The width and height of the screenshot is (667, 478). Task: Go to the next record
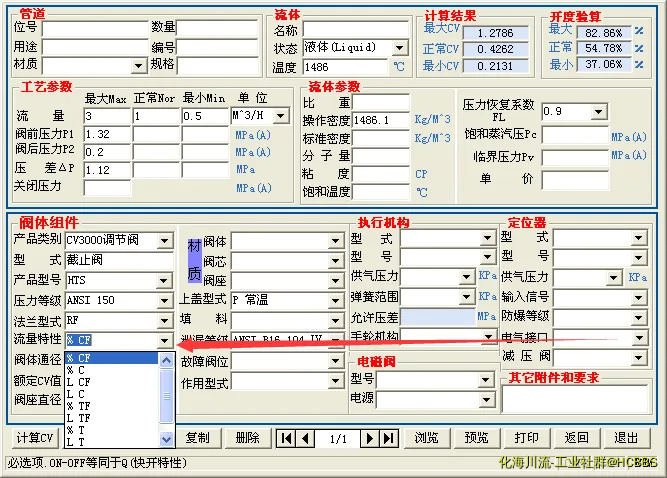tap(369, 438)
